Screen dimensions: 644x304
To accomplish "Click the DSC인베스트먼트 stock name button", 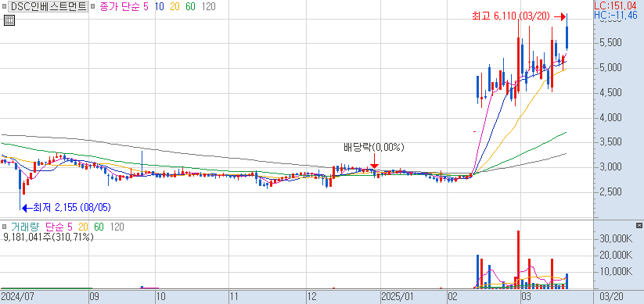I will (48, 6).
